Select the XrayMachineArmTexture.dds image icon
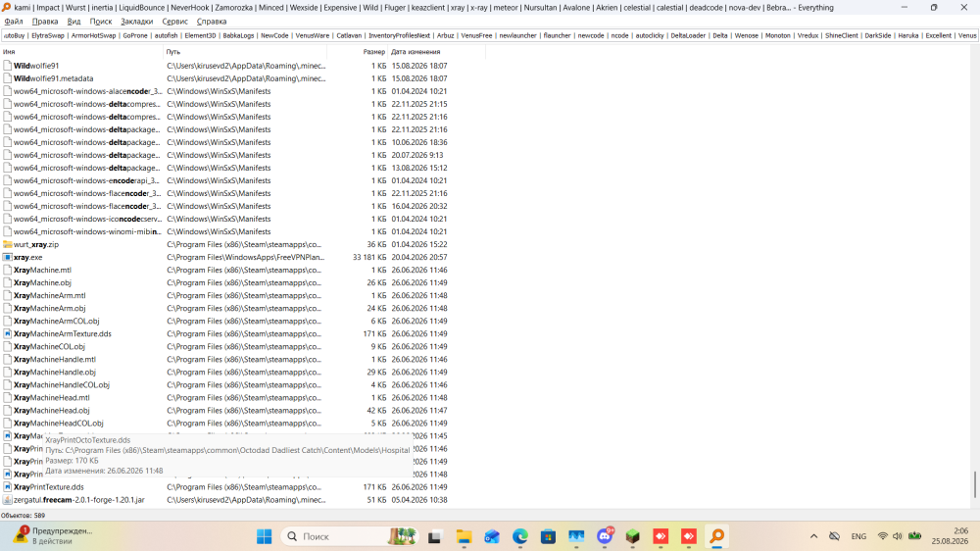980x551 pixels. (x=8, y=334)
